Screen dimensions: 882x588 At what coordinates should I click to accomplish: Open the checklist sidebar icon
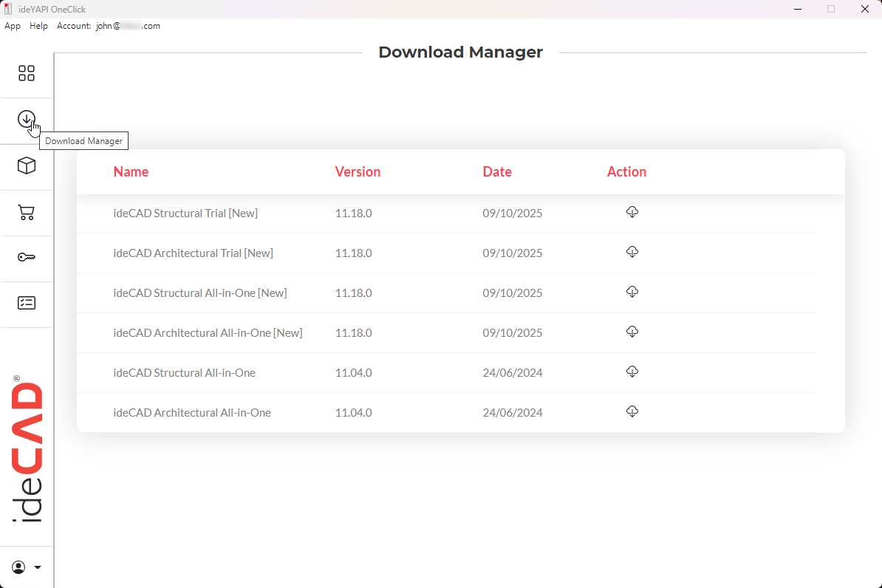tap(27, 303)
